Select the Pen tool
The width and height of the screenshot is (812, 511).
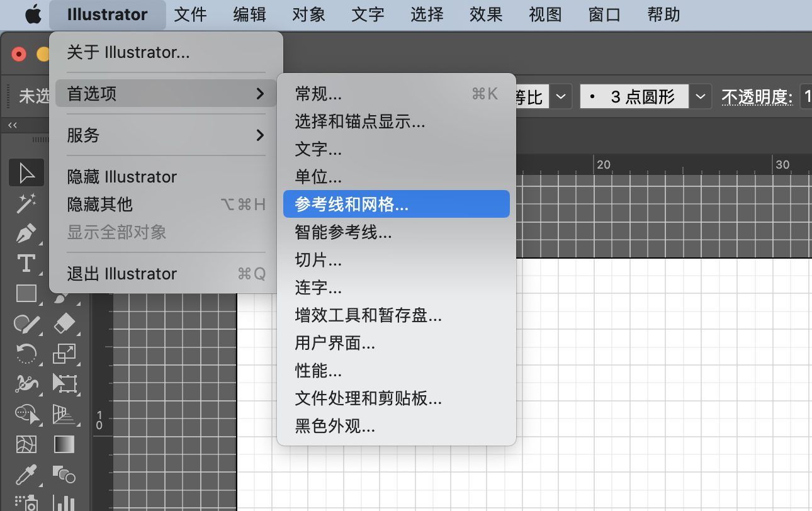[26, 233]
